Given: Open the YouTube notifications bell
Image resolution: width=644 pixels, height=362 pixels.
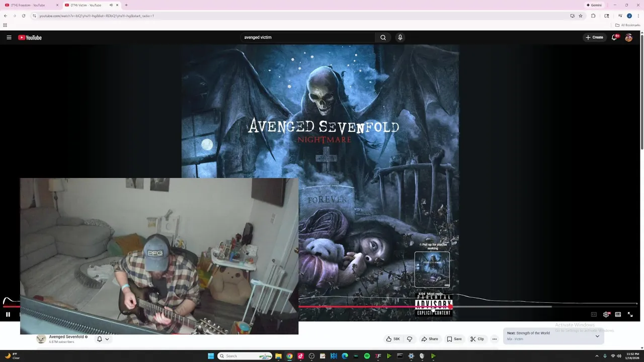Looking at the screenshot, I should point(614,37).
